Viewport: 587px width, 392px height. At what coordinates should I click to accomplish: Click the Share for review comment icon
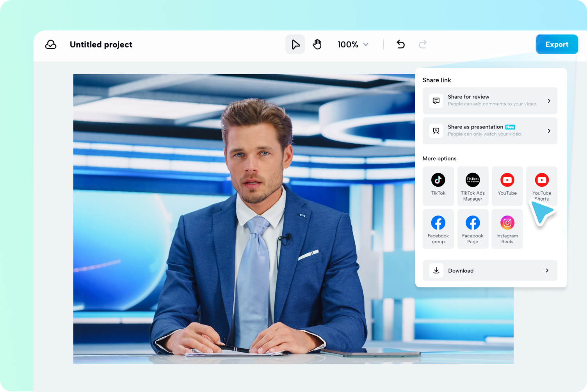[436, 101]
